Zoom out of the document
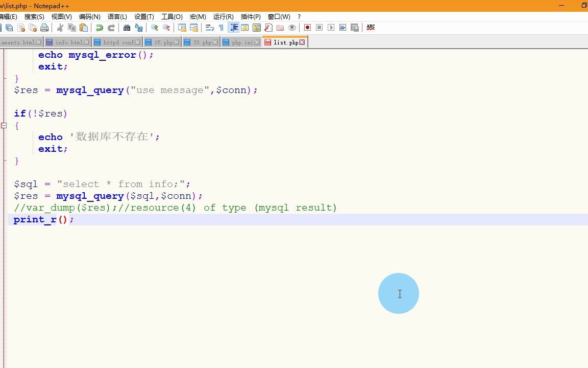This screenshot has width=588, height=368. click(166, 27)
